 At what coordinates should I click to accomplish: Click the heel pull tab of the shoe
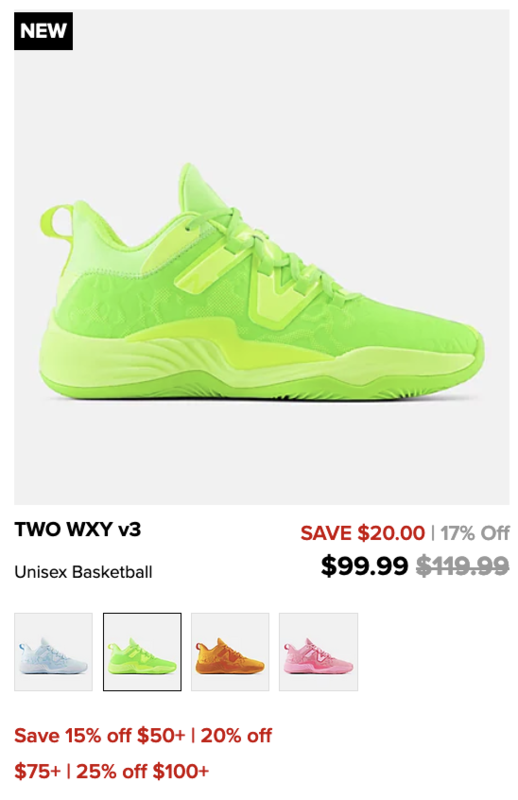[x=56, y=222]
